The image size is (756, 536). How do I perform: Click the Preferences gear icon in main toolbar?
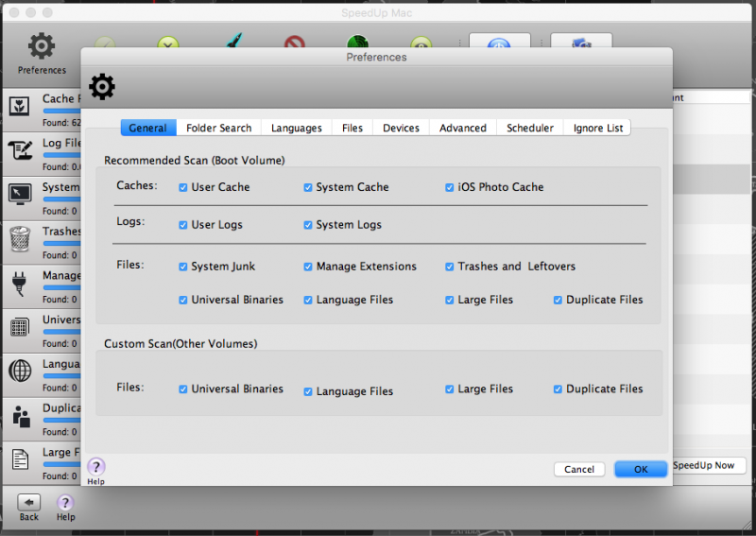[x=42, y=45]
